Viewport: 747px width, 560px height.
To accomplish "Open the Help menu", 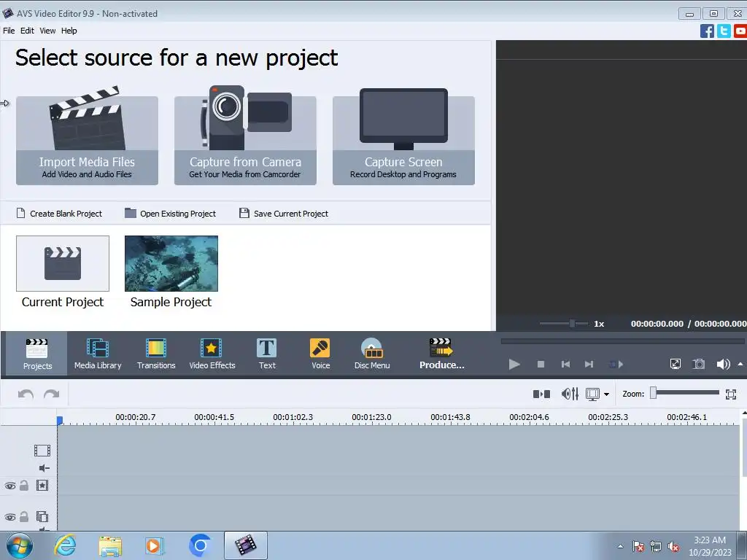I will tap(69, 31).
